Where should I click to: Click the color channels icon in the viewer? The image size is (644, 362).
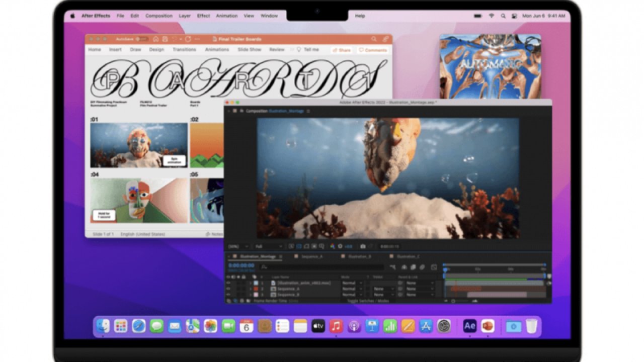click(332, 246)
